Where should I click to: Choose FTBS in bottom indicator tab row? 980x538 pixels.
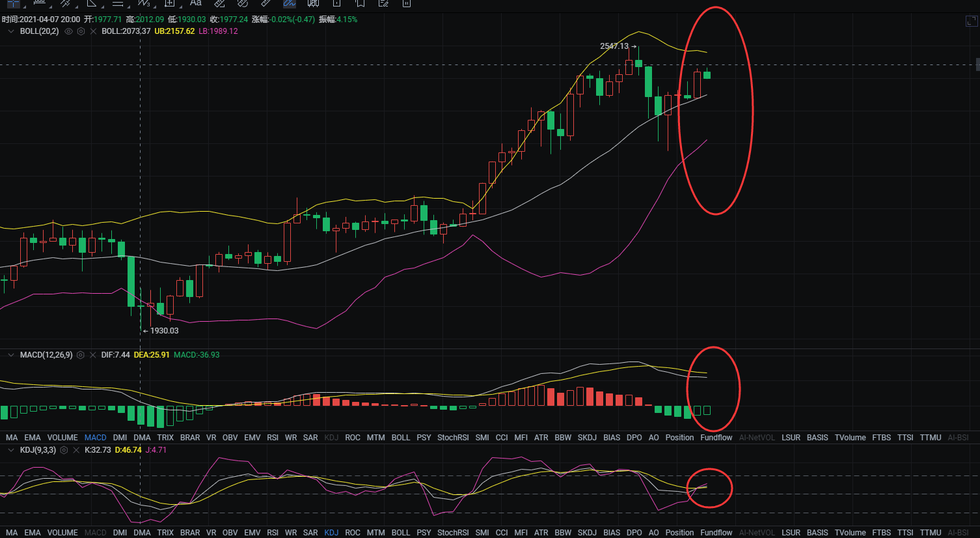(882, 533)
